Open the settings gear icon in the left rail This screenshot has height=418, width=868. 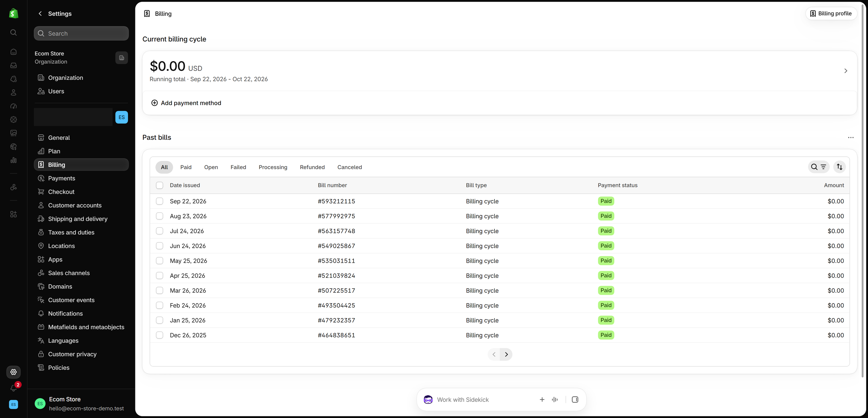click(14, 372)
